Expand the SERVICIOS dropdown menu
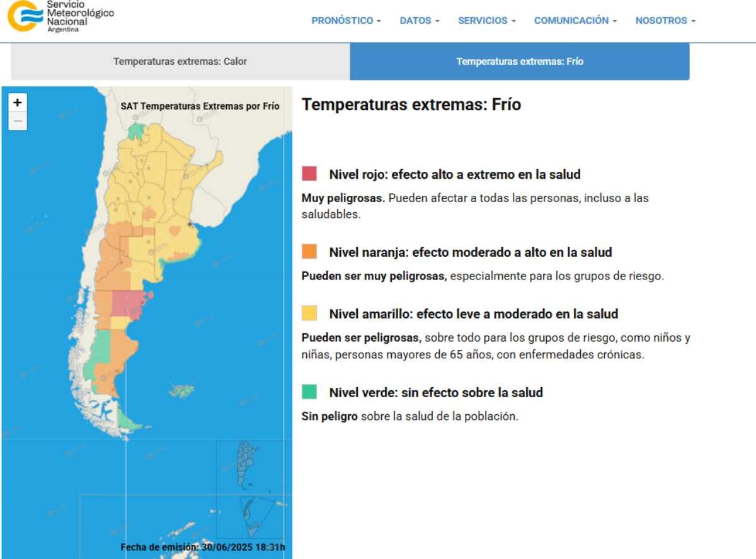The height and width of the screenshot is (559, 756). coord(486,21)
